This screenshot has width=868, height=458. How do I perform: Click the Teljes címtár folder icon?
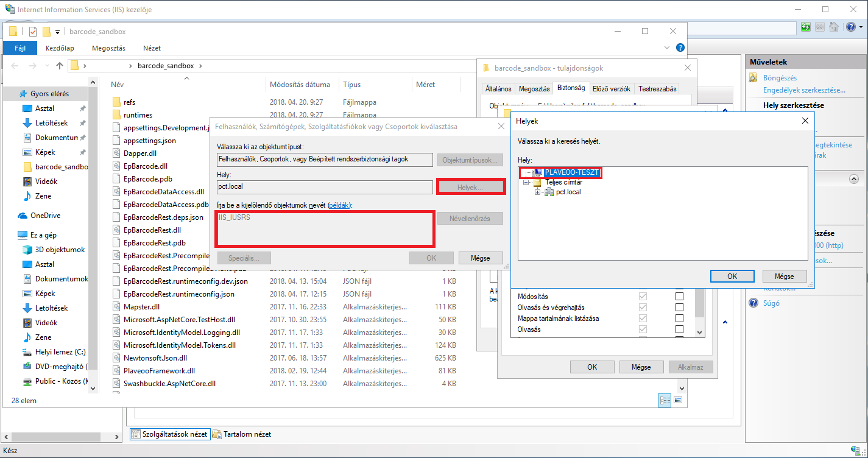[x=537, y=183]
